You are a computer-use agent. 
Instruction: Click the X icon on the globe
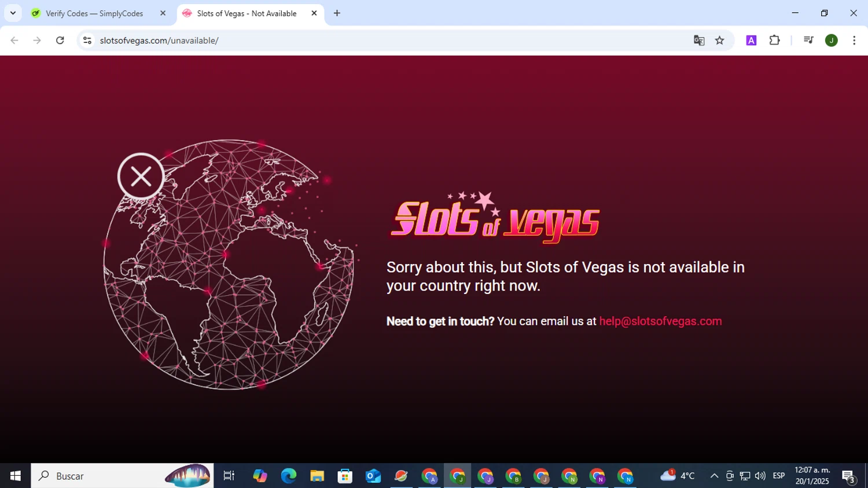141,177
